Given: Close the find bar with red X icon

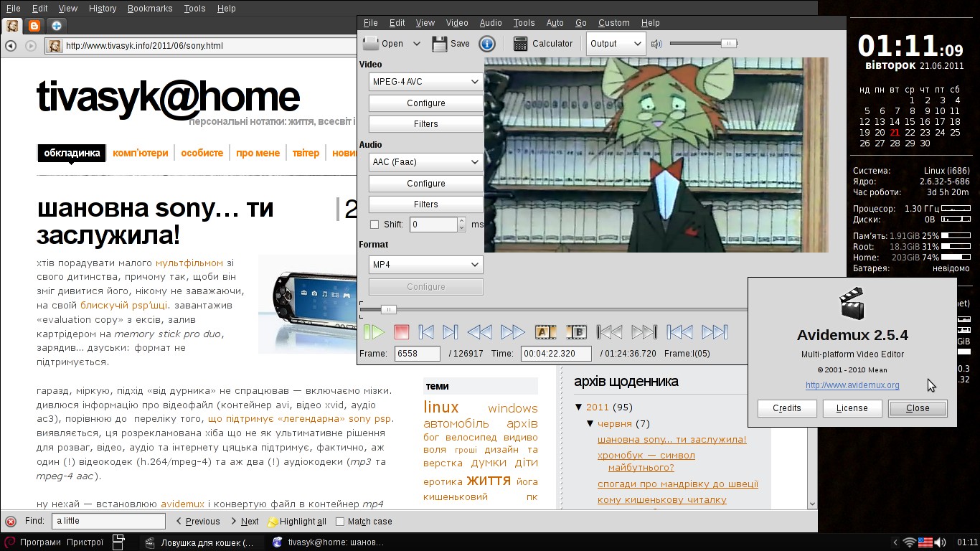Looking at the screenshot, I should [11, 522].
